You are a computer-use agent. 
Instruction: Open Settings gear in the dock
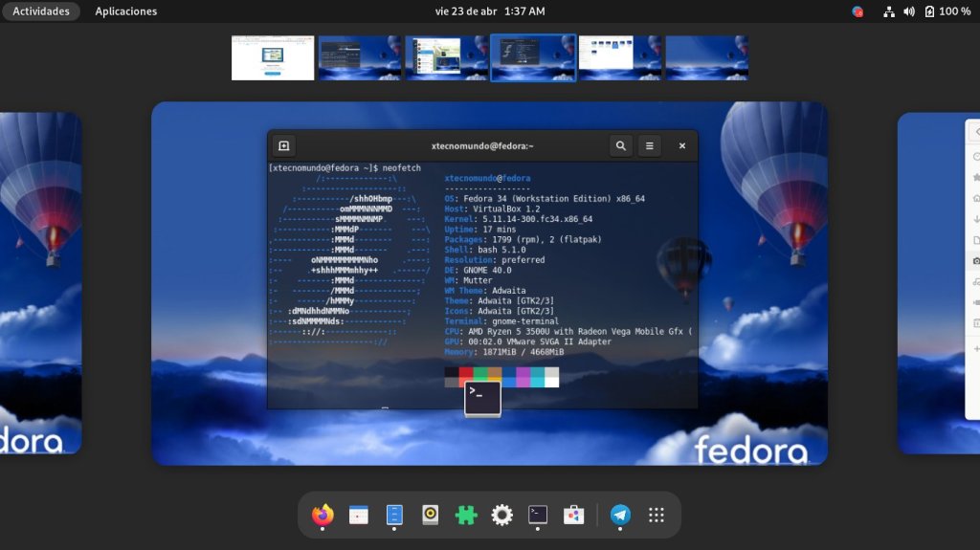click(x=502, y=516)
